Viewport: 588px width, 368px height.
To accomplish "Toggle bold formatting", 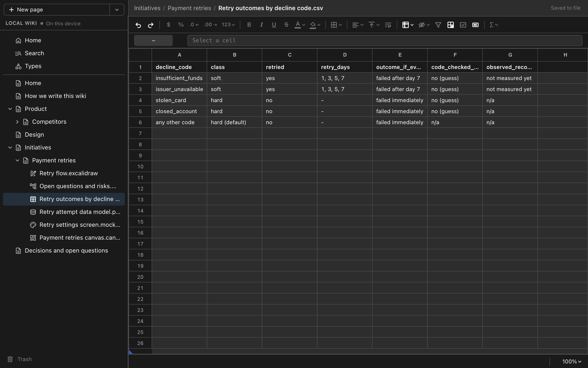I will (x=249, y=25).
